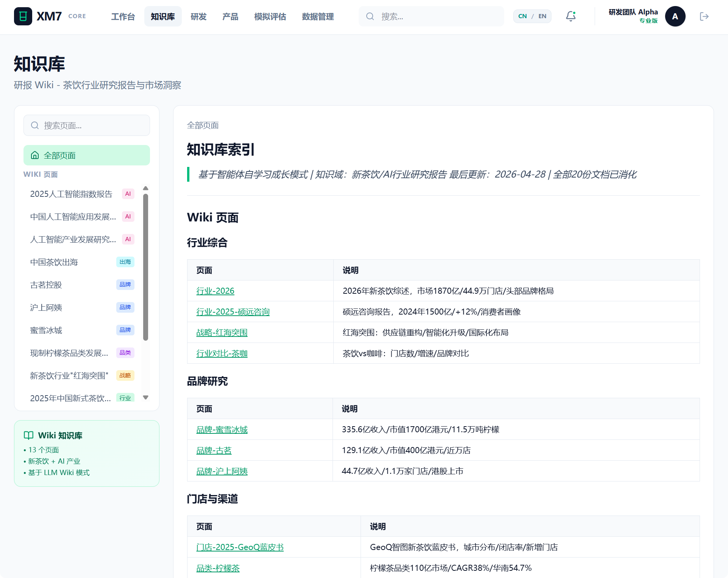Go to the 研发 tab
Image resolution: width=728 pixels, height=578 pixels.
tap(198, 16)
